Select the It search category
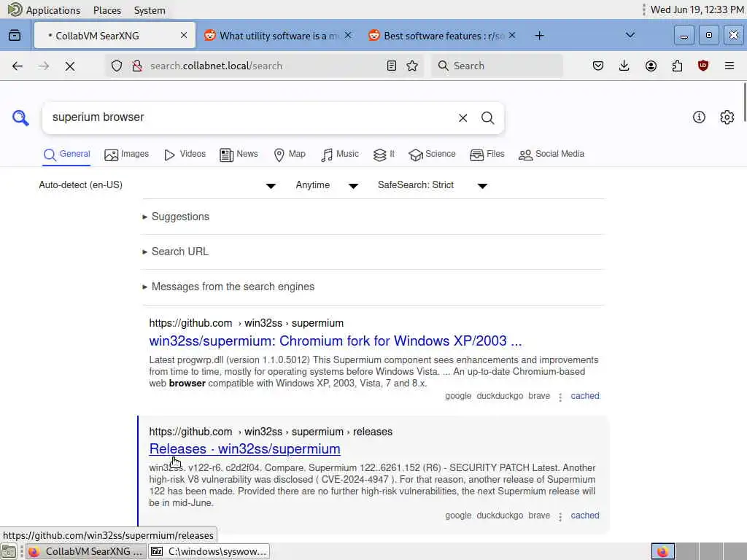Viewport: 747px width, 560px height. [x=384, y=155]
